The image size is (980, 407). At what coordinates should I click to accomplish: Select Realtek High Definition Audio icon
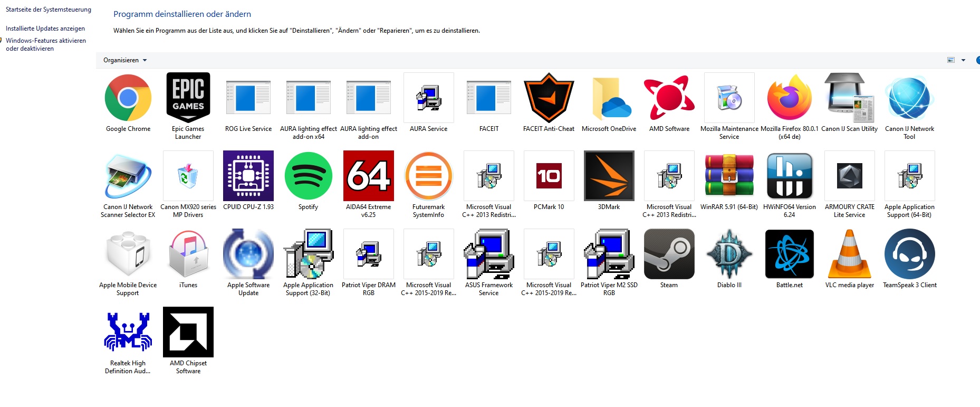[128, 332]
